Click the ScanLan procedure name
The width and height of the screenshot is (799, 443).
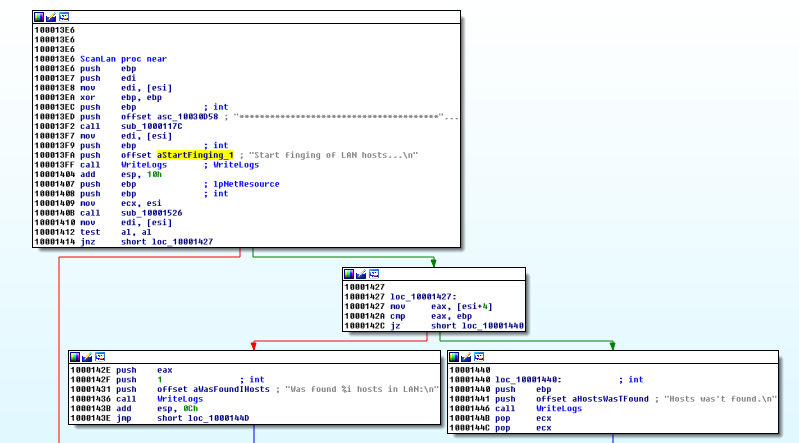(98, 59)
